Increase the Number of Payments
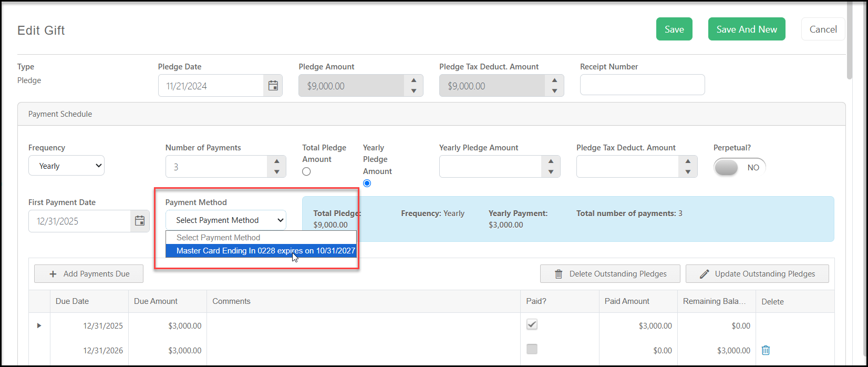Image resolution: width=868 pixels, height=367 pixels. tap(277, 161)
